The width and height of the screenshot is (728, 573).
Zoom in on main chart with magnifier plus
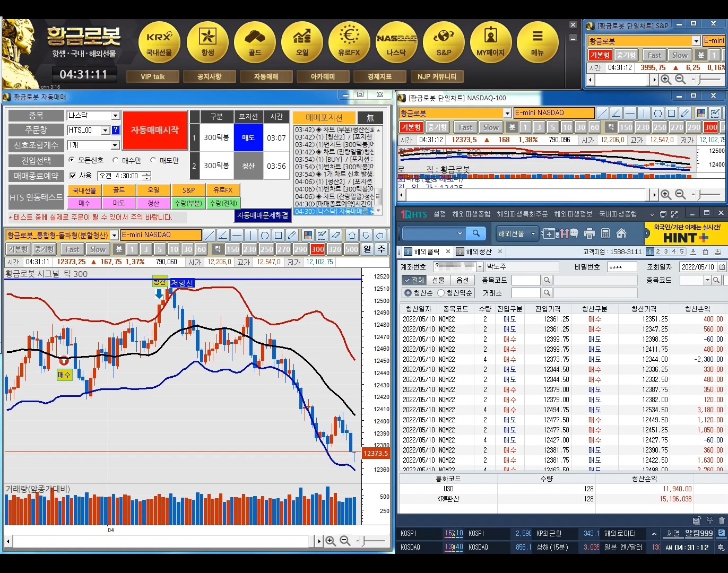[331, 541]
